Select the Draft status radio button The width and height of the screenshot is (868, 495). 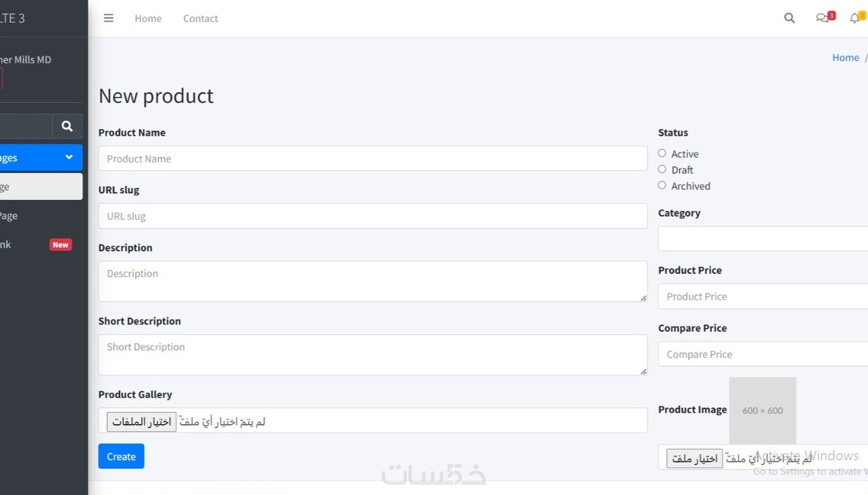coord(662,169)
